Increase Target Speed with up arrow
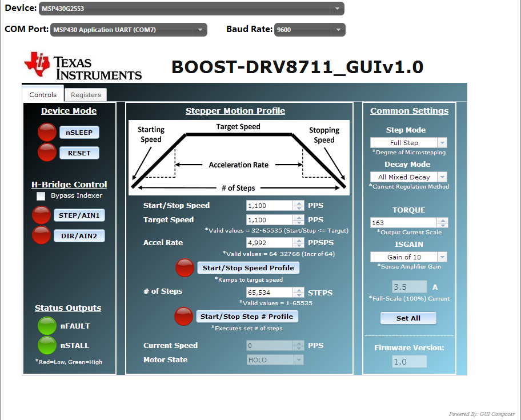Viewport: 521px width, 420px height. pyautogui.click(x=299, y=217)
